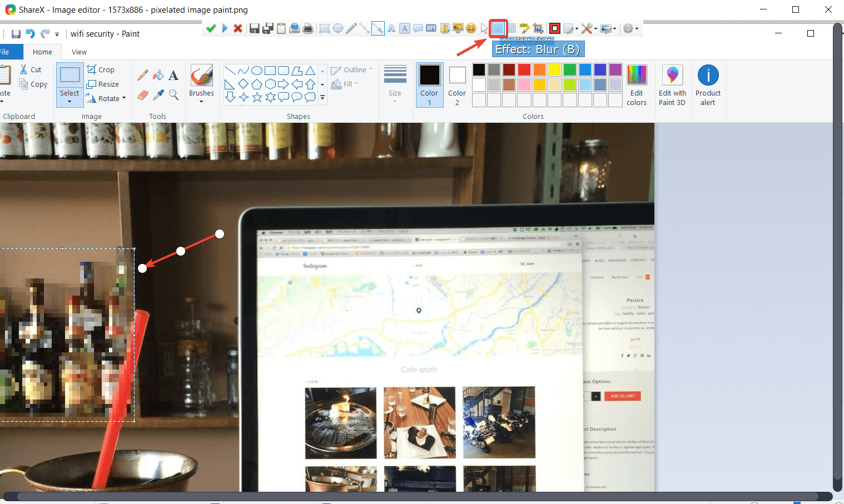Expand the Shapes gallery more arrow
This screenshot has height=504, width=844.
[x=322, y=98]
